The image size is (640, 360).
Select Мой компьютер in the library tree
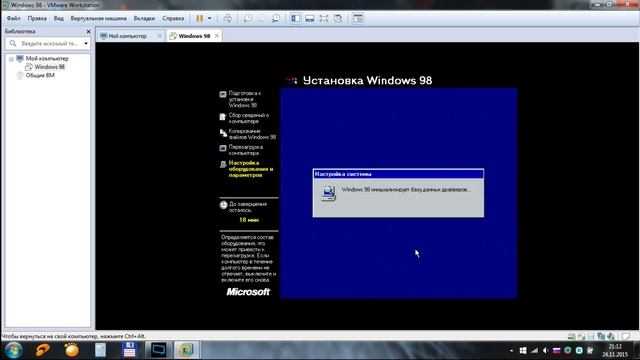pyautogui.click(x=47, y=58)
